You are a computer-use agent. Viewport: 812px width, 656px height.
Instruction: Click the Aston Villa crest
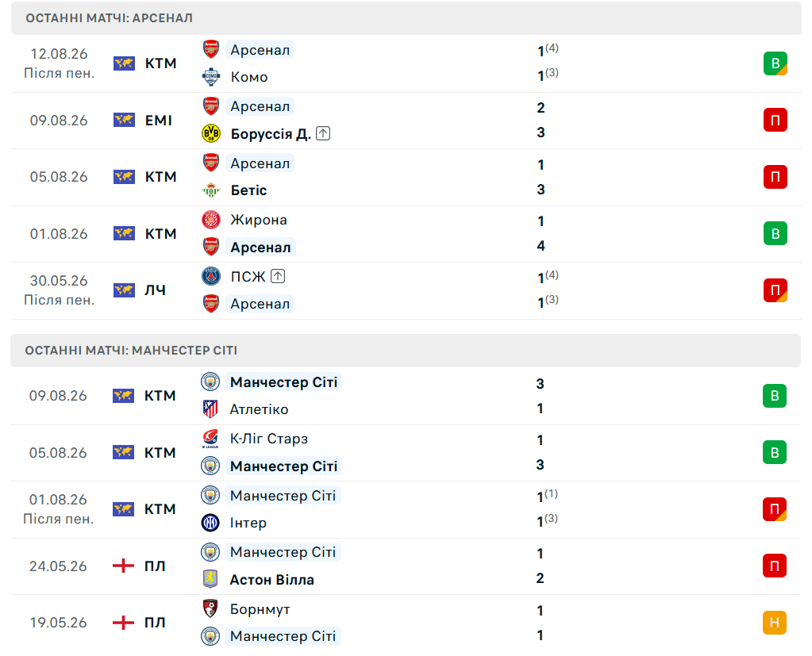[210, 579]
